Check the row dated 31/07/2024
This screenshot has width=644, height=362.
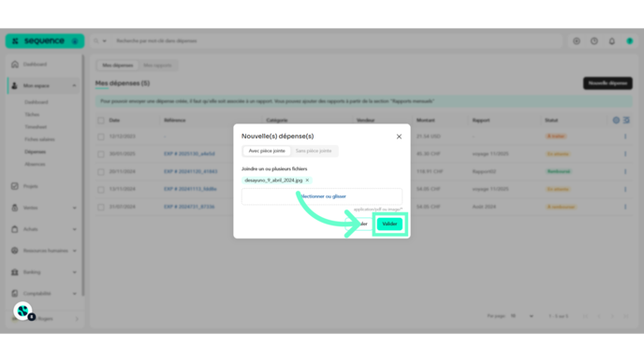101,207
